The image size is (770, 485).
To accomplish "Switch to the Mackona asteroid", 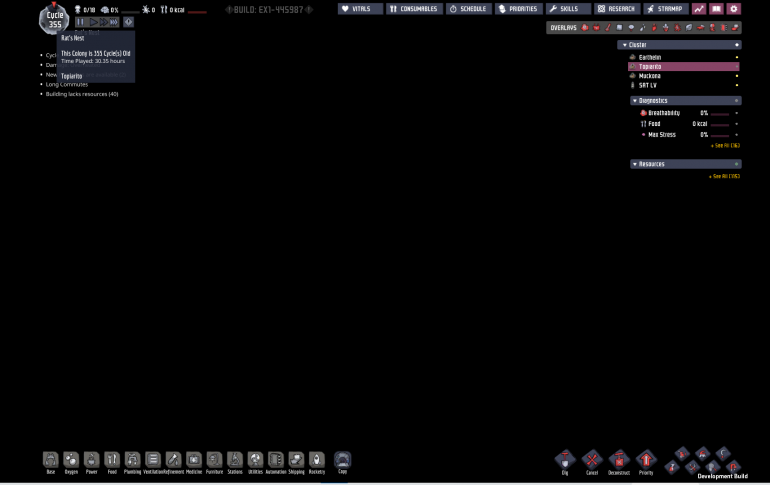I will pyautogui.click(x=684, y=76).
